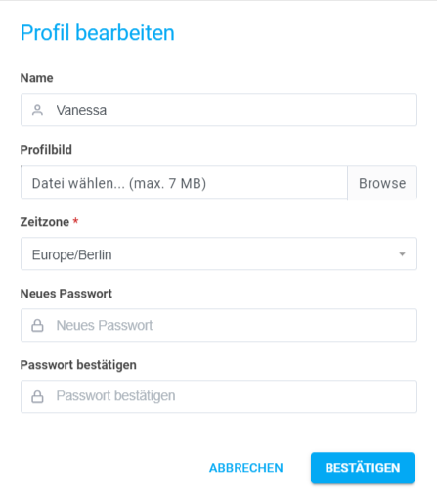
Task: Click the 'Passwort bestätigen' label above the field
Action: (x=78, y=365)
